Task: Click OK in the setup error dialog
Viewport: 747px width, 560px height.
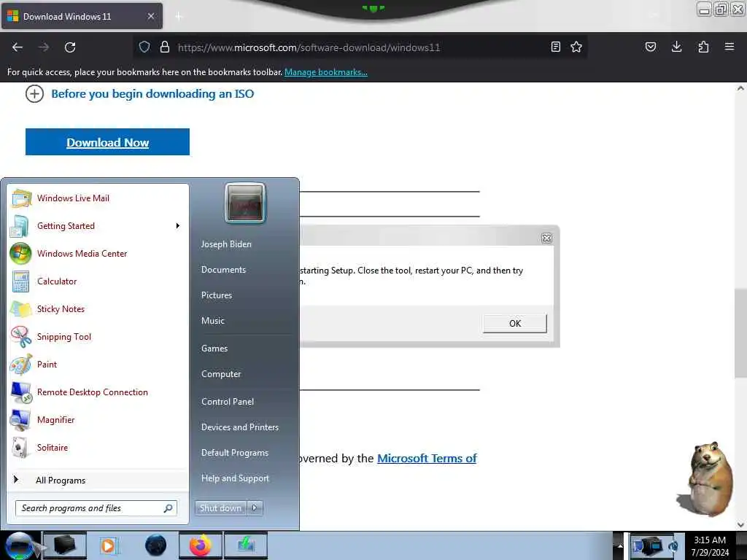Action: point(514,323)
